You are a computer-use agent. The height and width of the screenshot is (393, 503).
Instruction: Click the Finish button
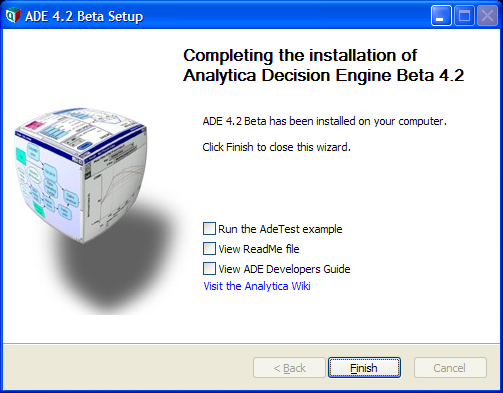pyautogui.click(x=364, y=368)
